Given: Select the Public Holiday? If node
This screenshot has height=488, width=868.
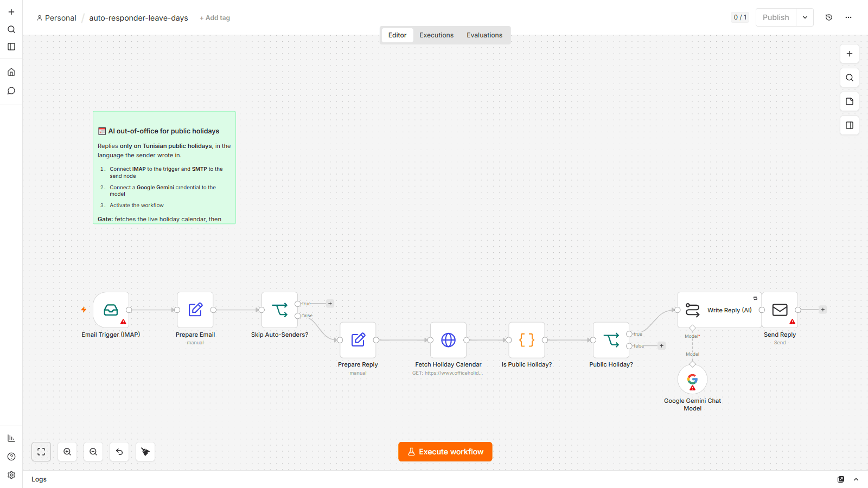Looking at the screenshot, I should click(x=611, y=340).
